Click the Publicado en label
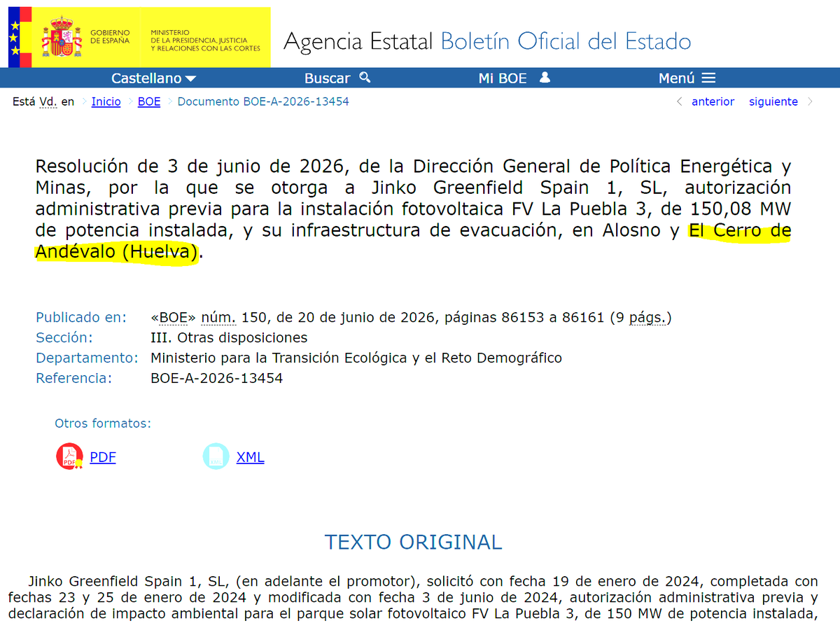Viewport: 840px width, 623px height. pos(81,318)
